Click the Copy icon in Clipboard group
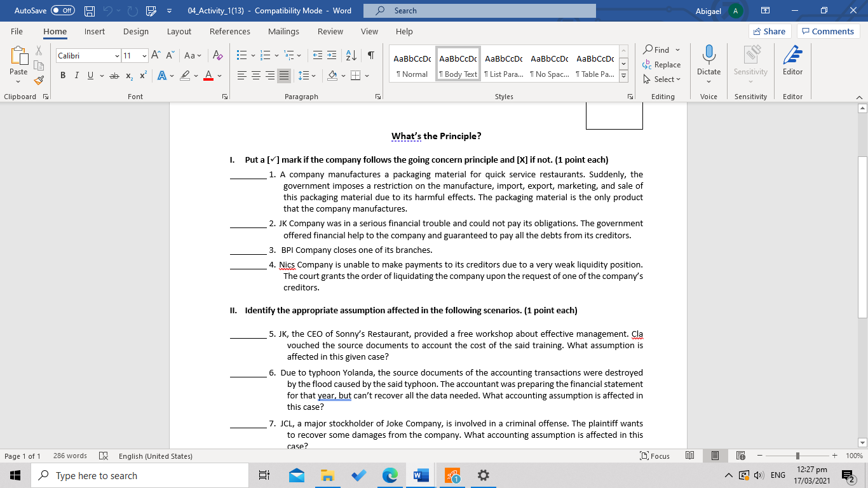This screenshot has width=868, height=488. click(39, 65)
